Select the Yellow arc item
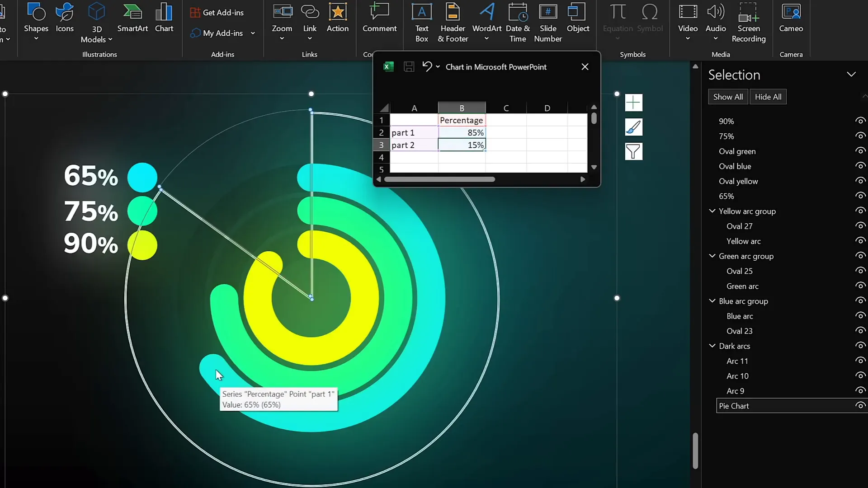 (743, 241)
